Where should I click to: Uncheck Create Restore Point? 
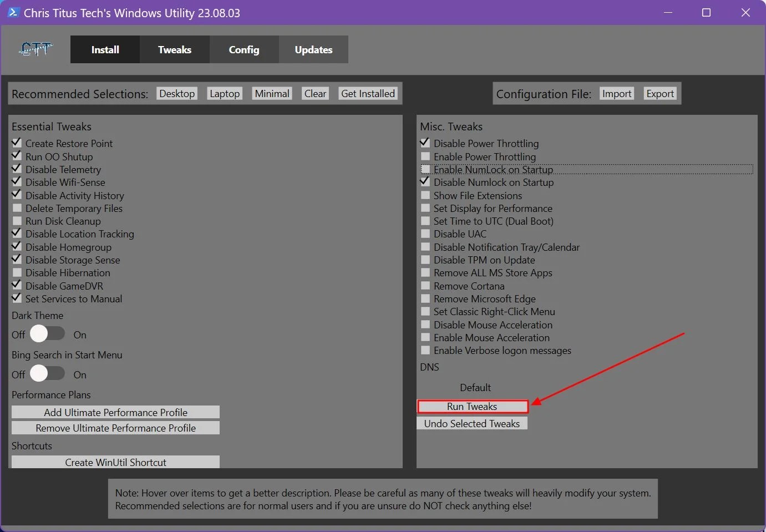(16, 142)
